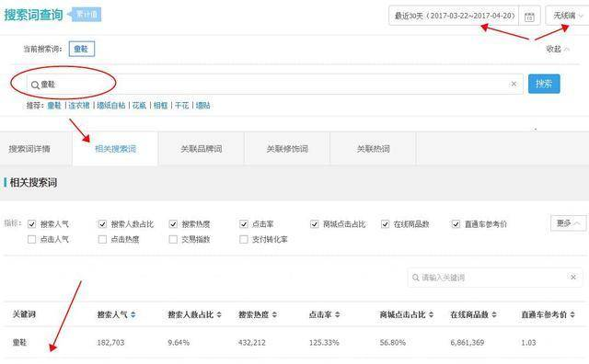Sort by 点击率 column arrows
The image size is (589, 364).
pos(338,314)
